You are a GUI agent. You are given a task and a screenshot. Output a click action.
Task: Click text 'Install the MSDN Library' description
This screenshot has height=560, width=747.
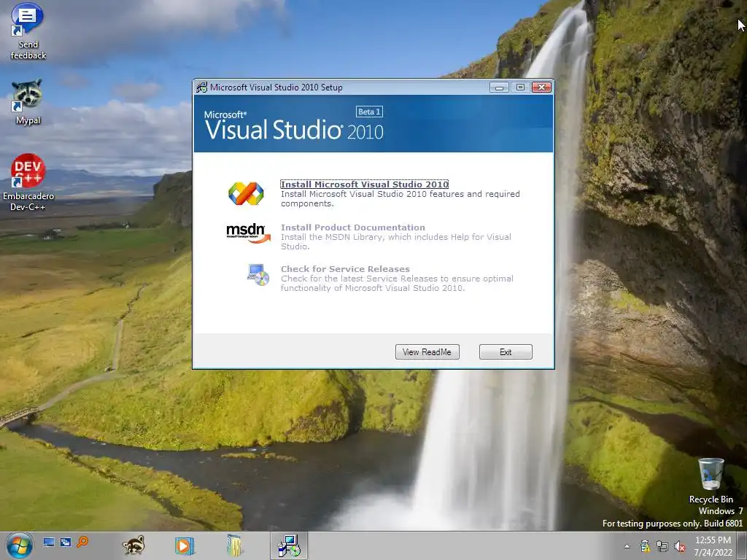396,241
